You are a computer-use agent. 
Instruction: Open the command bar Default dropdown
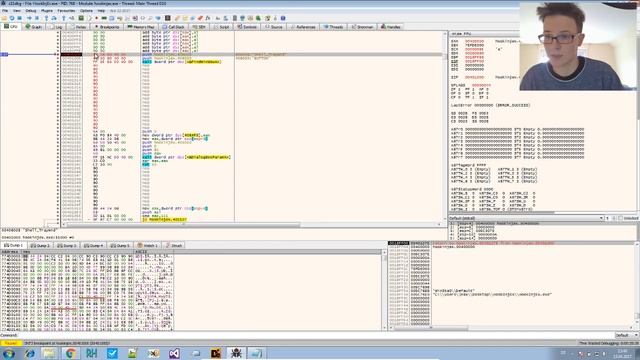tap(626, 335)
